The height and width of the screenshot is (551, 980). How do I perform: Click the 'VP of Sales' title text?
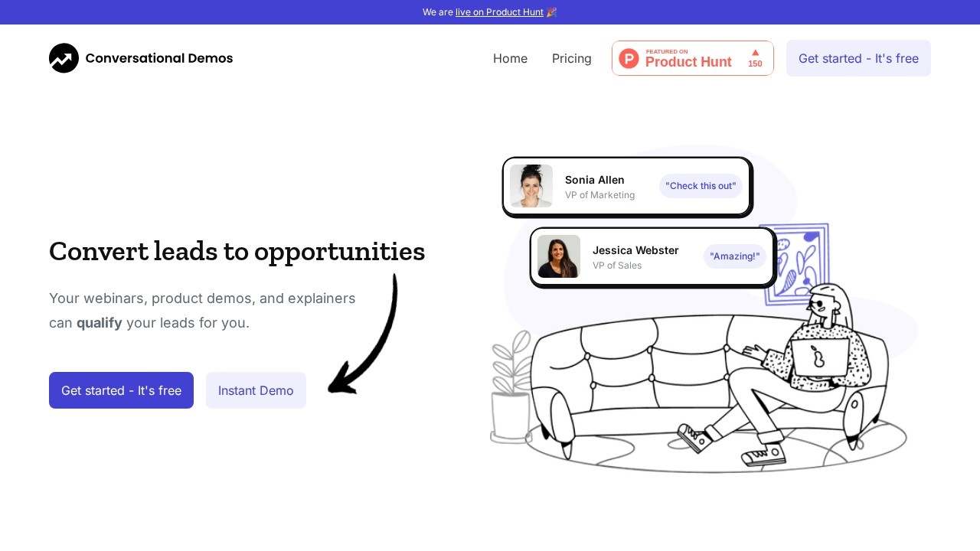(x=617, y=266)
